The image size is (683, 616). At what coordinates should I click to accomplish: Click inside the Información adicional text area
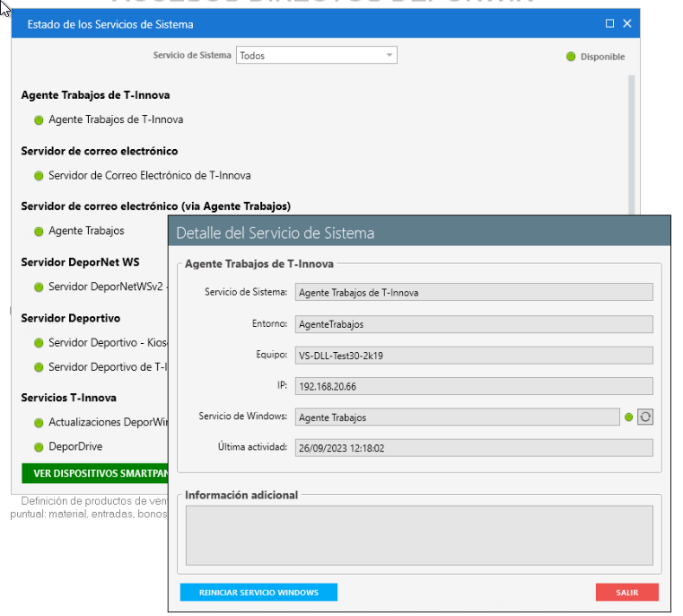coord(419,535)
